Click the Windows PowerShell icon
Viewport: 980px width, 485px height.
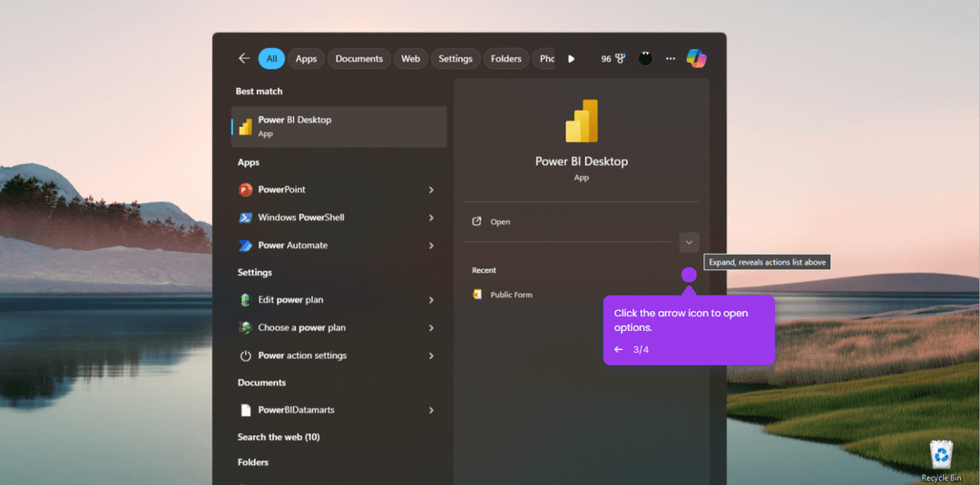(x=246, y=218)
